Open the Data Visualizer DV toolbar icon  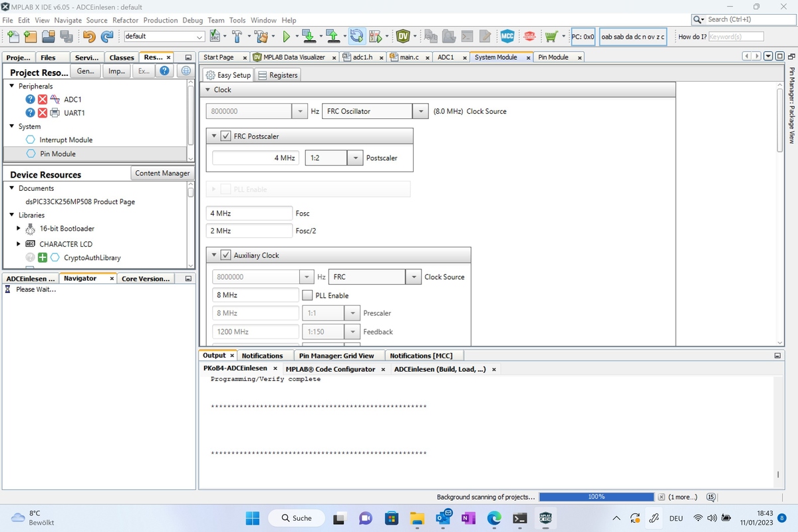coord(404,36)
